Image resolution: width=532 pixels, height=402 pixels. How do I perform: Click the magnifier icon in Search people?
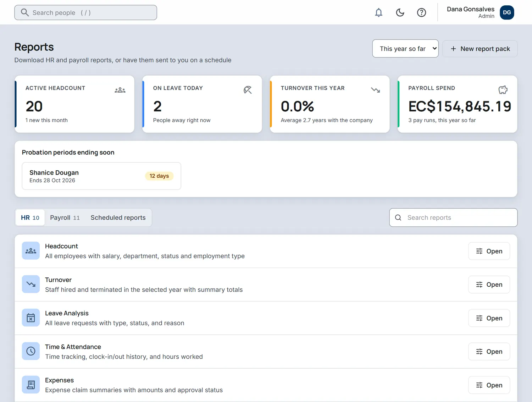click(x=24, y=13)
